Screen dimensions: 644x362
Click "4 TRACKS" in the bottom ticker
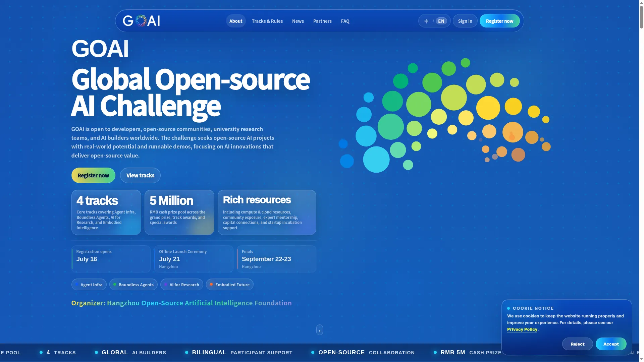pos(61,353)
